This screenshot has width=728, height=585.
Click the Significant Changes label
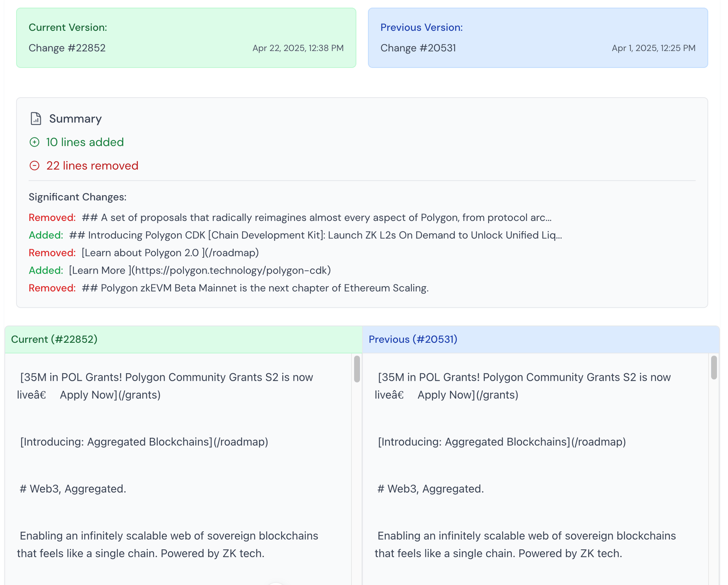[78, 197]
